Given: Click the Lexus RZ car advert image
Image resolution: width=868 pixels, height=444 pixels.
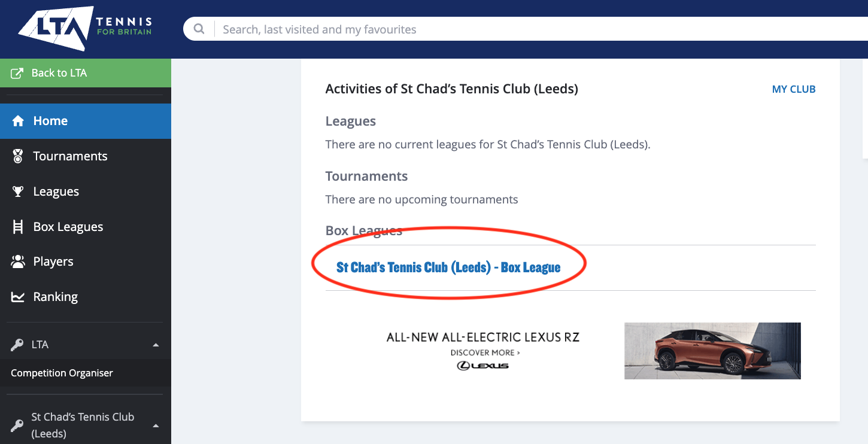Looking at the screenshot, I should (712, 351).
